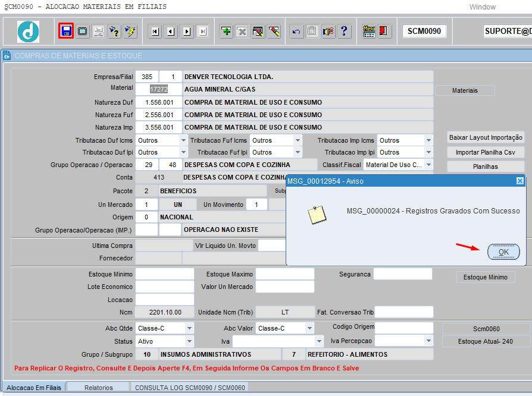532x396 pixels.
Task: Click the Seguranca input field
Action: (x=403, y=274)
